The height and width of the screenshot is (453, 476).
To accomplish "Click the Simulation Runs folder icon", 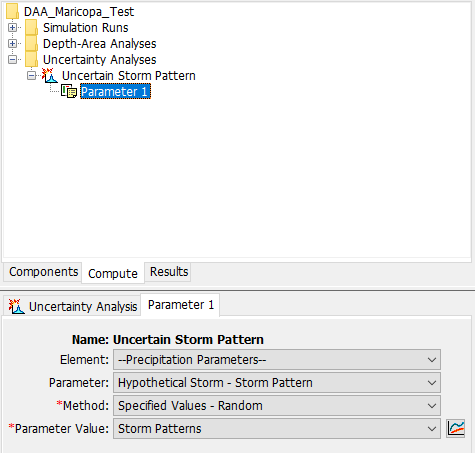I will 32,27.
